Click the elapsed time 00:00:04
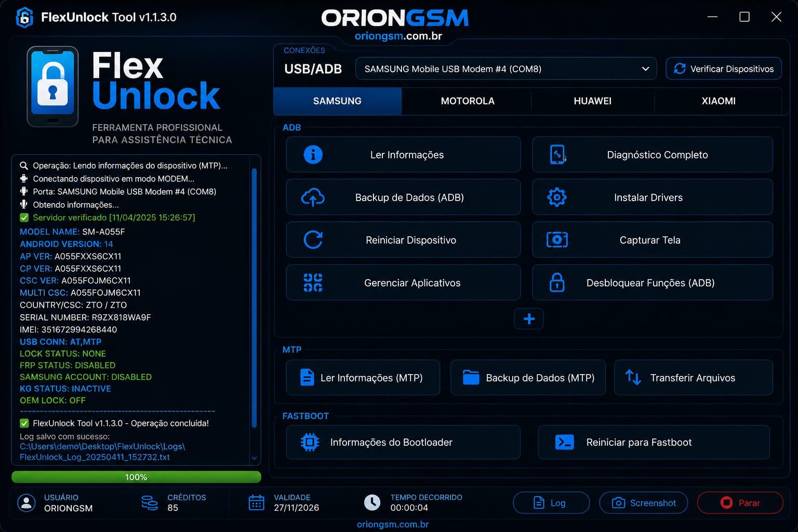 pos(409,508)
